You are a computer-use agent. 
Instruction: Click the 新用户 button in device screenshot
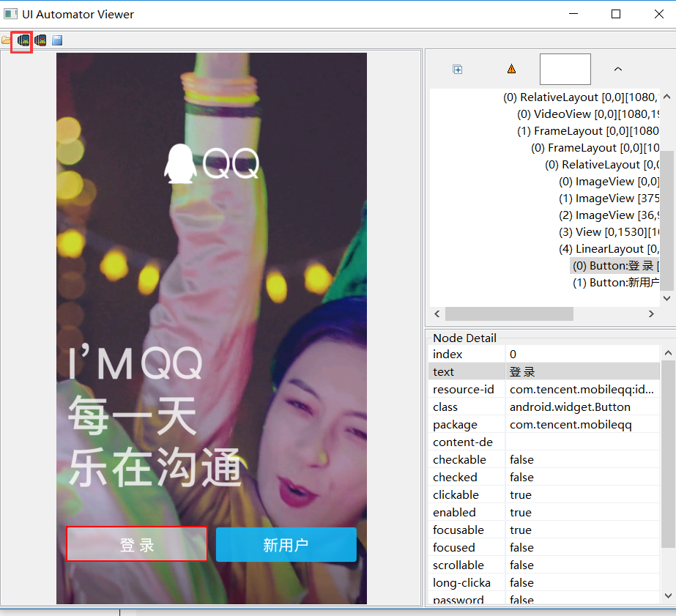(x=286, y=544)
